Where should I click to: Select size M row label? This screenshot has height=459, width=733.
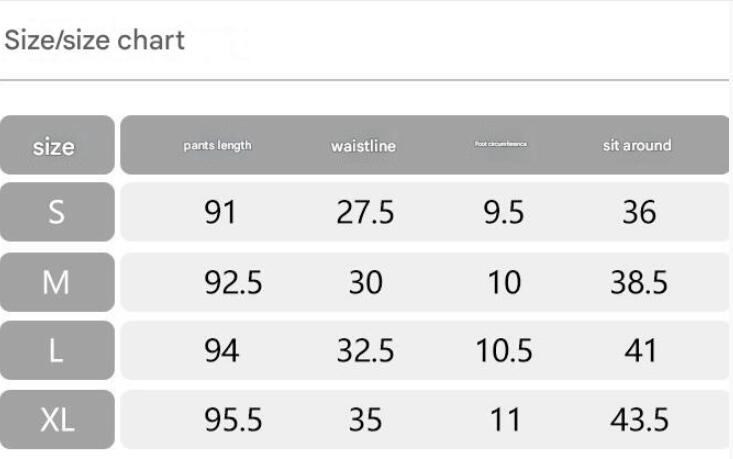pos(55,283)
